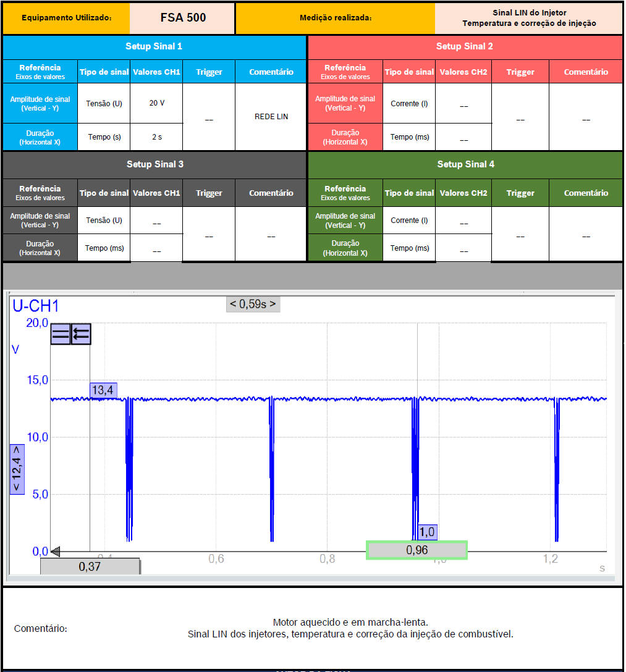The width and height of the screenshot is (626, 672).
Task: Select the 1,0 voltage cursor label
Action: pos(426,532)
